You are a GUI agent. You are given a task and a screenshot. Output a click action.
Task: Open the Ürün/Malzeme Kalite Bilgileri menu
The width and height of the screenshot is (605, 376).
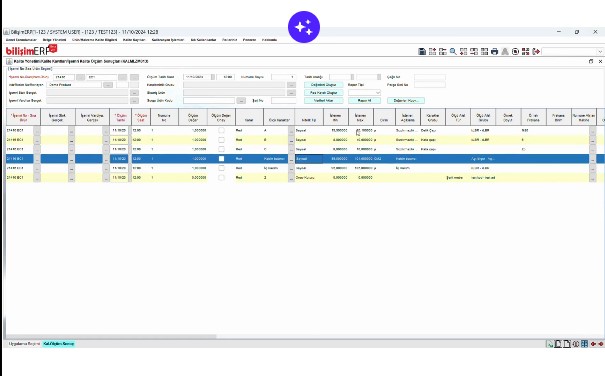coord(95,40)
